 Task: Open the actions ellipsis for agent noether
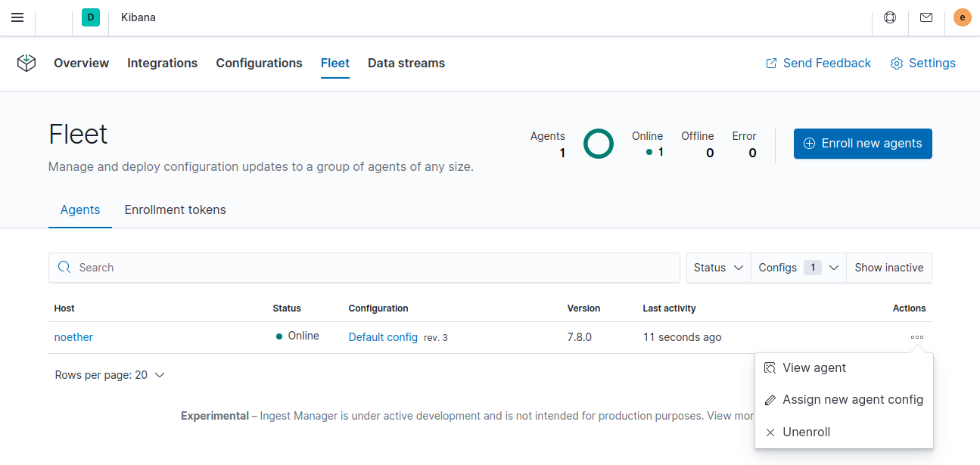(916, 337)
